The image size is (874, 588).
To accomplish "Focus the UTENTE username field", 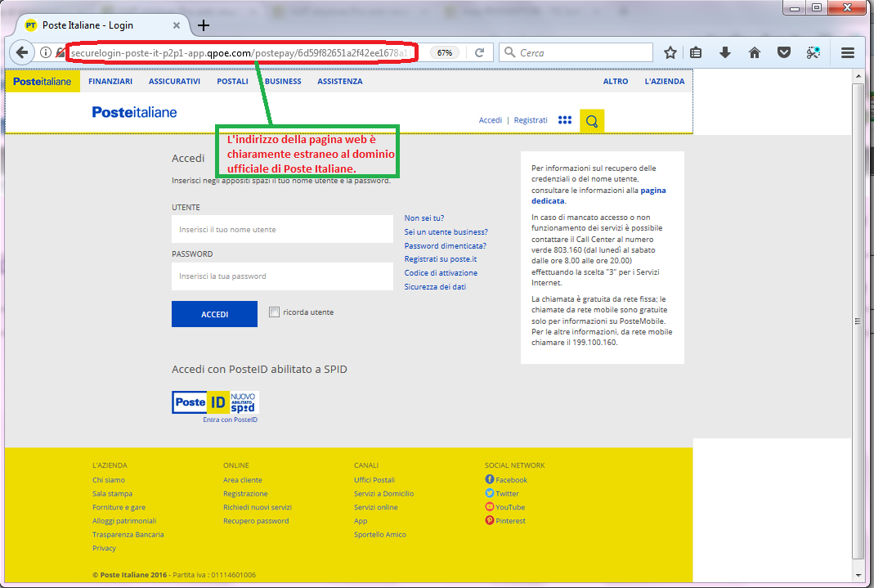I will coord(282,229).
